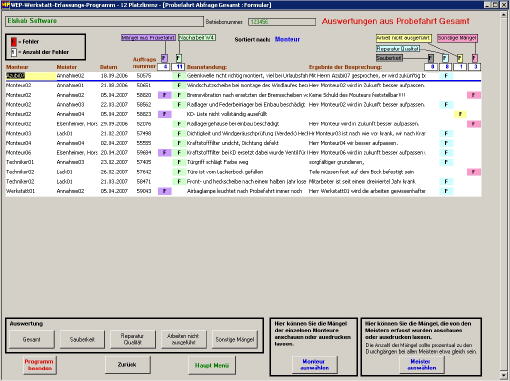Screen dimensions: 510x381
Task: Click the complaint 'Airbaglampe leuchtet nach Probefahrt'
Action: (245, 191)
